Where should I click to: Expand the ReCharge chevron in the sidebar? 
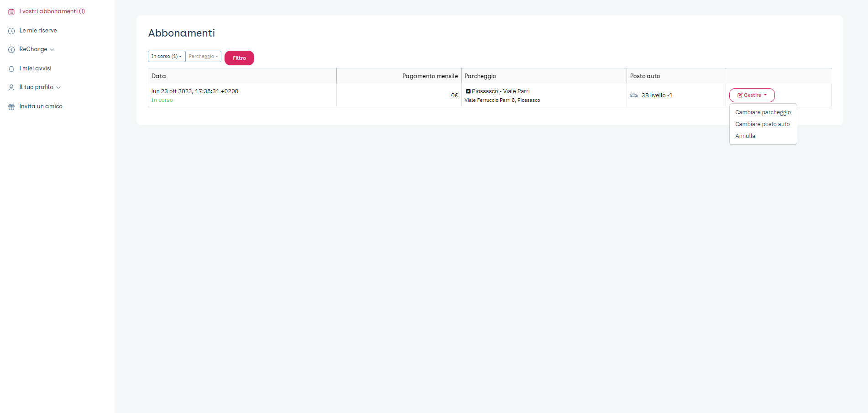(52, 50)
